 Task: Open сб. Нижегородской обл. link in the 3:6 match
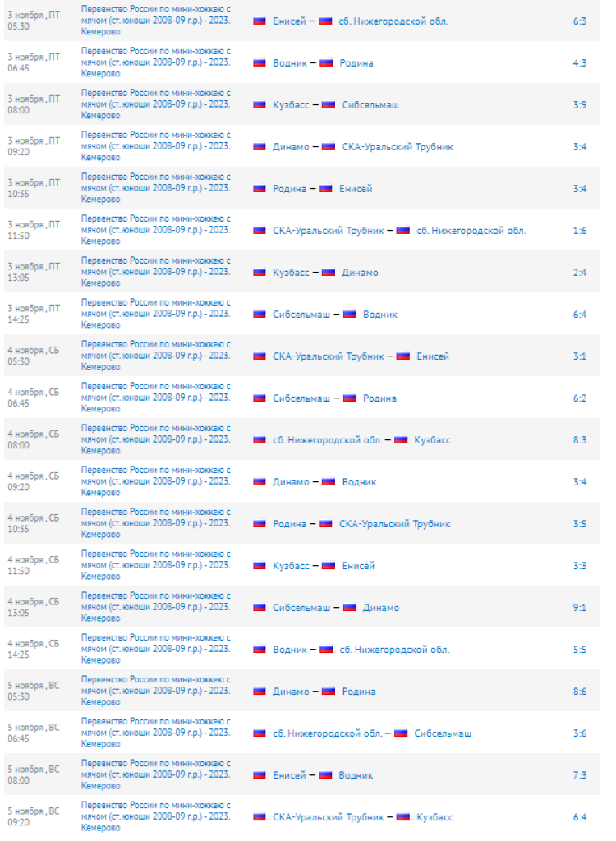[x=327, y=733]
